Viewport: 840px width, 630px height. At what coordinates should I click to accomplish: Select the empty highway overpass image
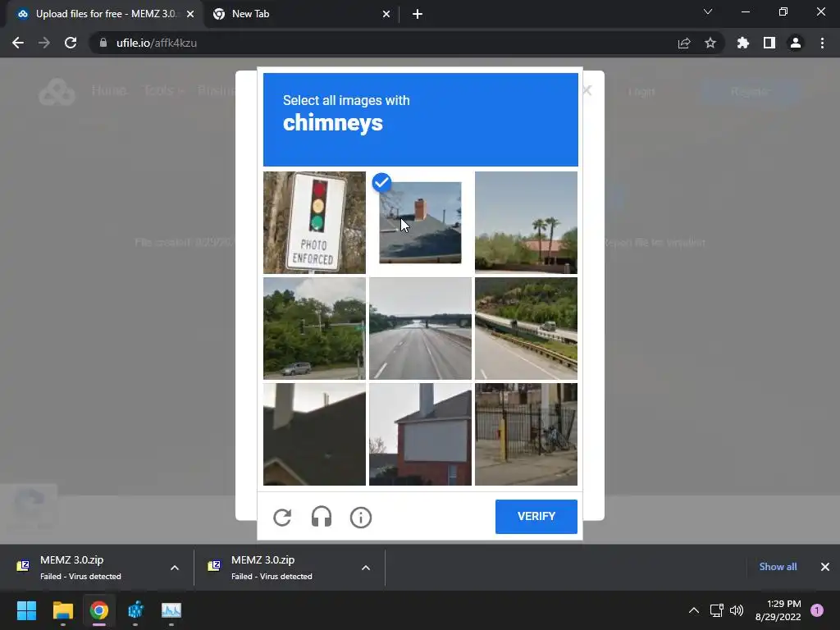click(x=421, y=328)
